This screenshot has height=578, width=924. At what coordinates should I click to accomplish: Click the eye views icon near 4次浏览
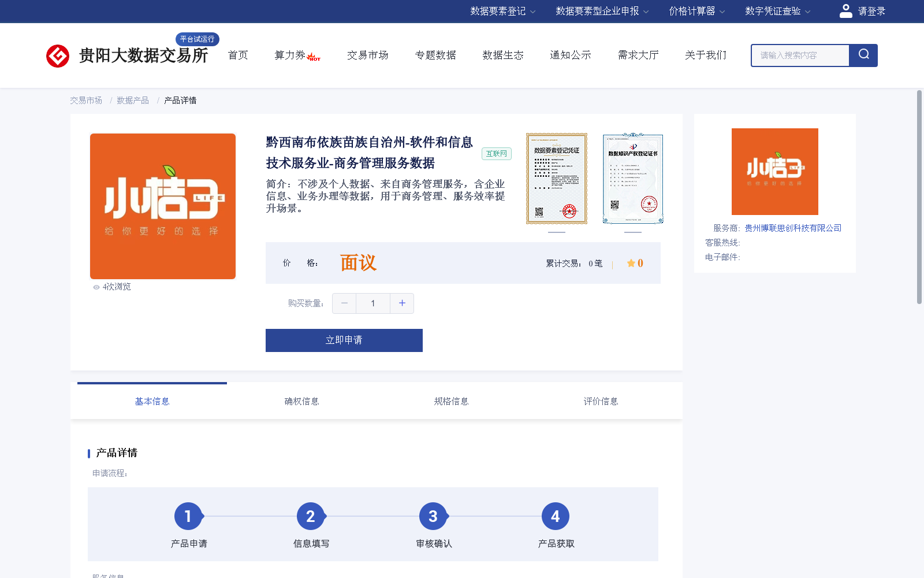pyautogui.click(x=96, y=287)
